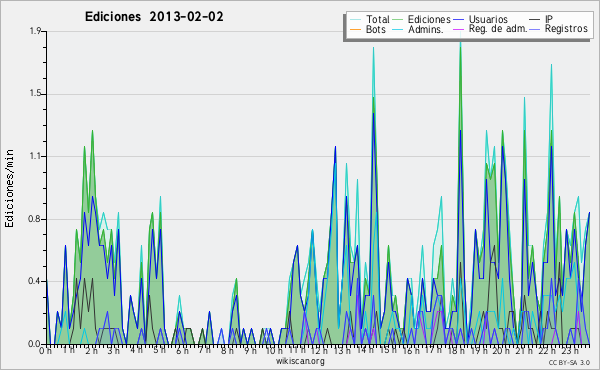Select the 'Bots' legend entry
The image size is (600, 370).
pos(375,29)
